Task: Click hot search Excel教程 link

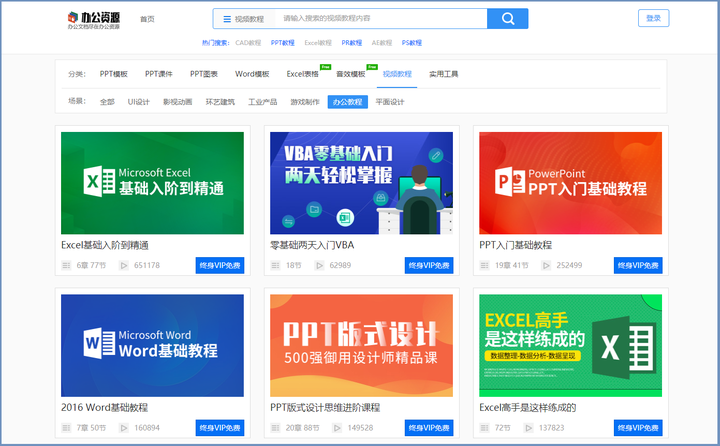Action: point(318,43)
